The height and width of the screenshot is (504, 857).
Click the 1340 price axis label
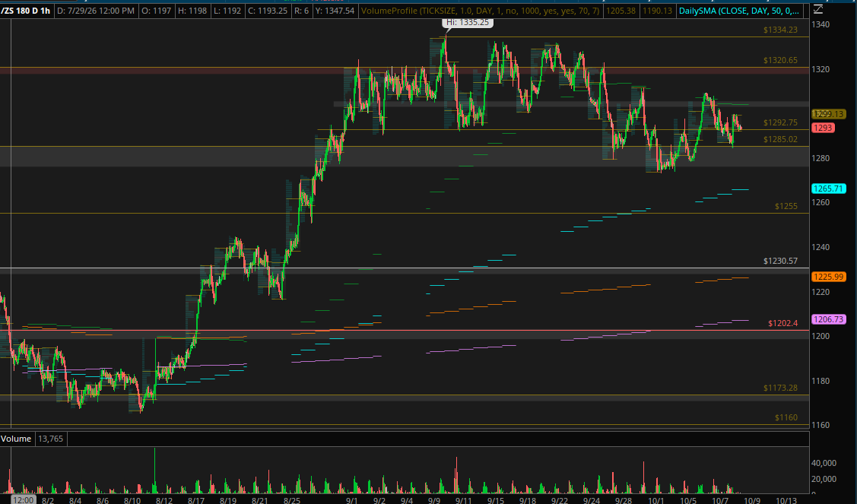pos(821,24)
